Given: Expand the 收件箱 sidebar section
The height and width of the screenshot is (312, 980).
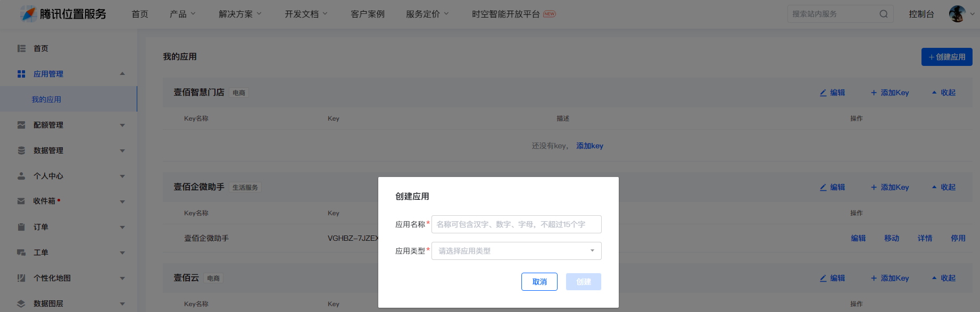Looking at the screenshot, I should [x=122, y=202].
